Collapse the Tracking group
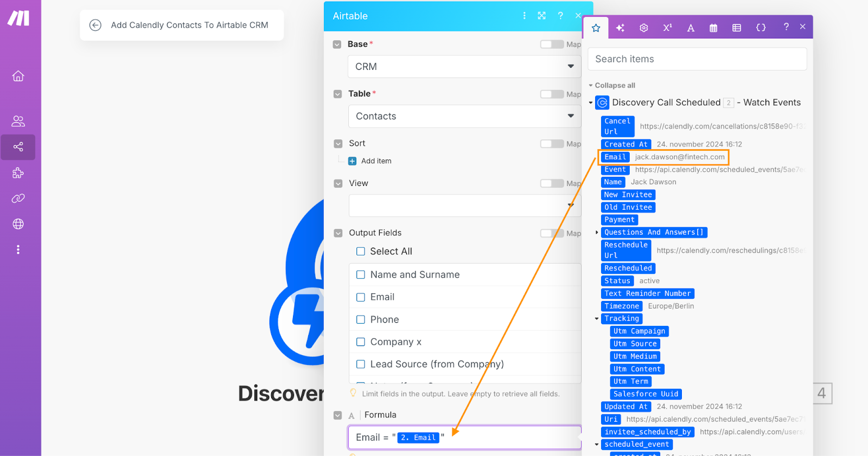The width and height of the screenshot is (868, 456). point(597,319)
